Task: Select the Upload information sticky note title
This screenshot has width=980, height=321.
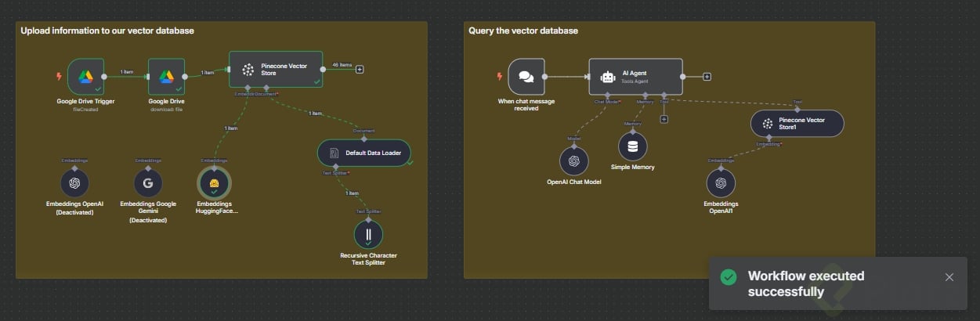Action: tap(107, 31)
